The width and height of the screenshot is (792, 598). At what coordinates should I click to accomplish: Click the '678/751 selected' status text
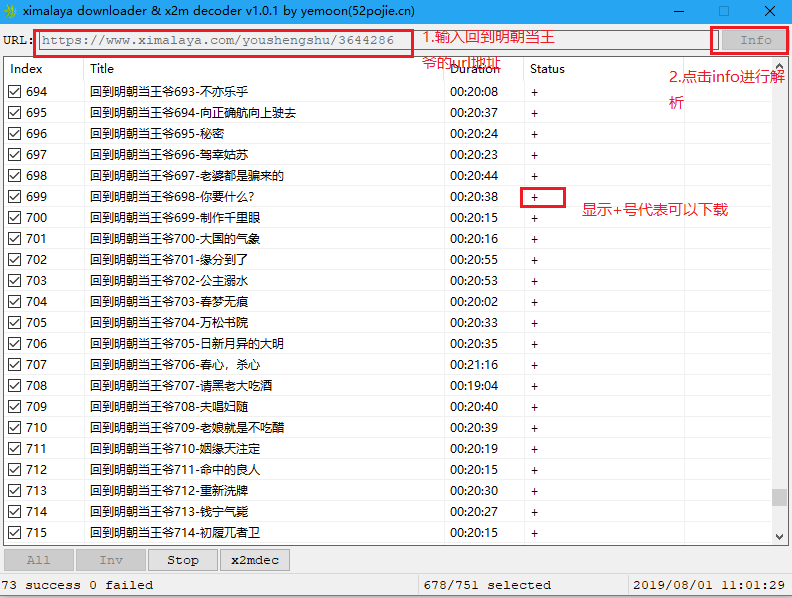pyautogui.click(x=487, y=585)
